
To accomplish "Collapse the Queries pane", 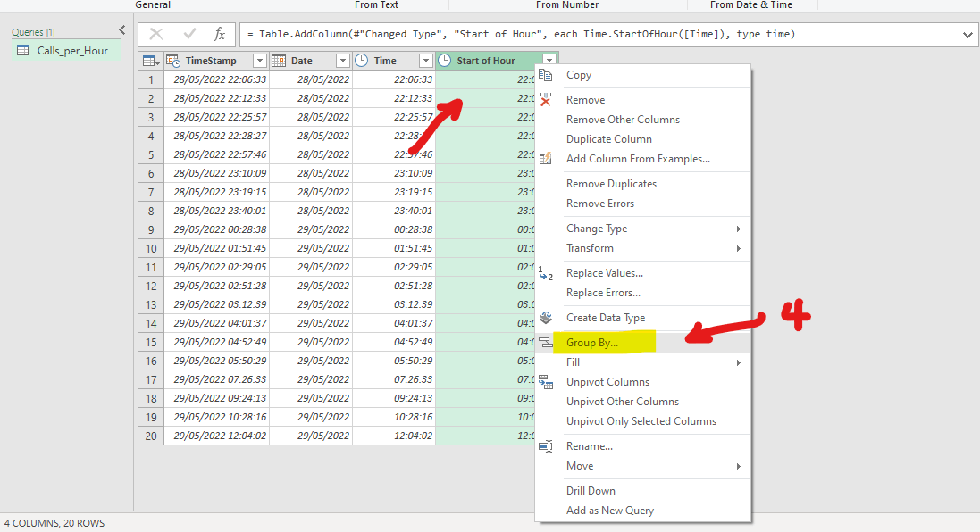I will coord(121,30).
